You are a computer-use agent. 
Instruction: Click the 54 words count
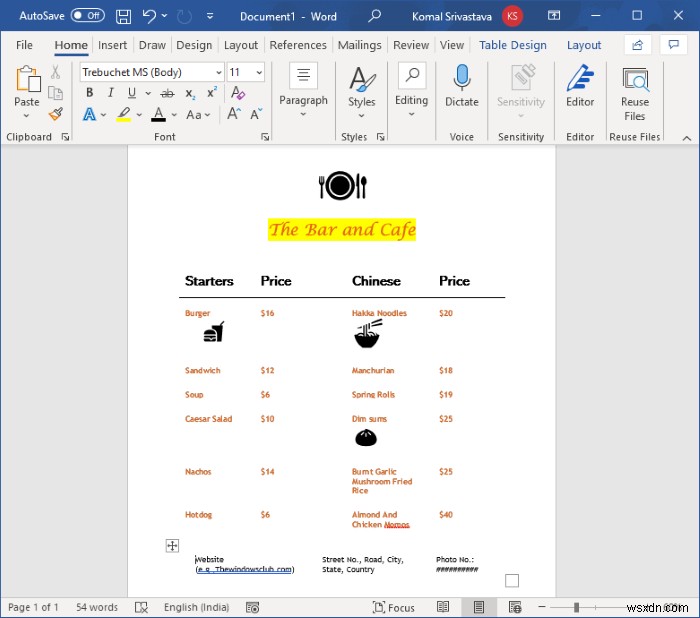click(97, 607)
